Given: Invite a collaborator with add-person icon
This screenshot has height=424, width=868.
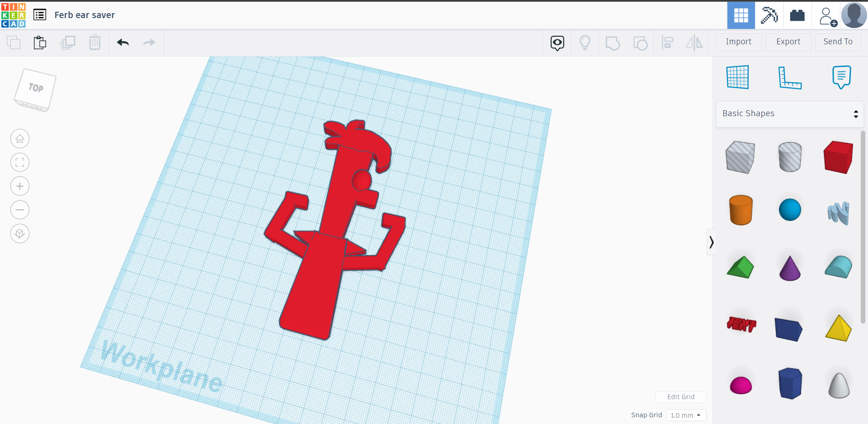Looking at the screenshot, I should point(827,16).
